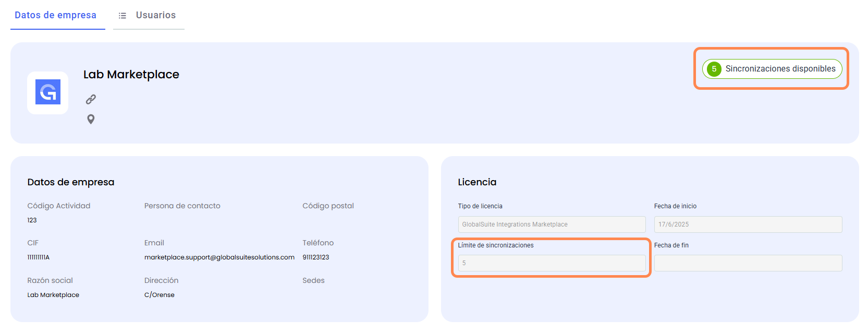Click the C/Orense address value
Viewport: 868px width, 332px height.
[x=160, y=295]
